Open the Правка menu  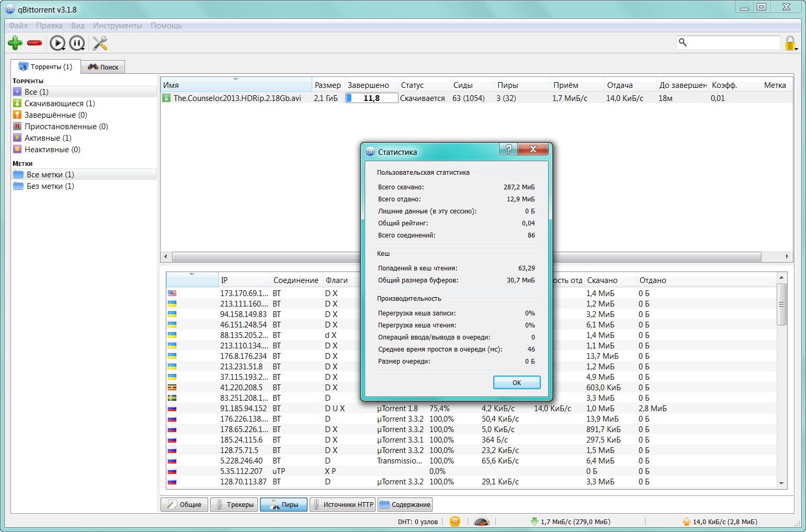(x=49, y=25)
